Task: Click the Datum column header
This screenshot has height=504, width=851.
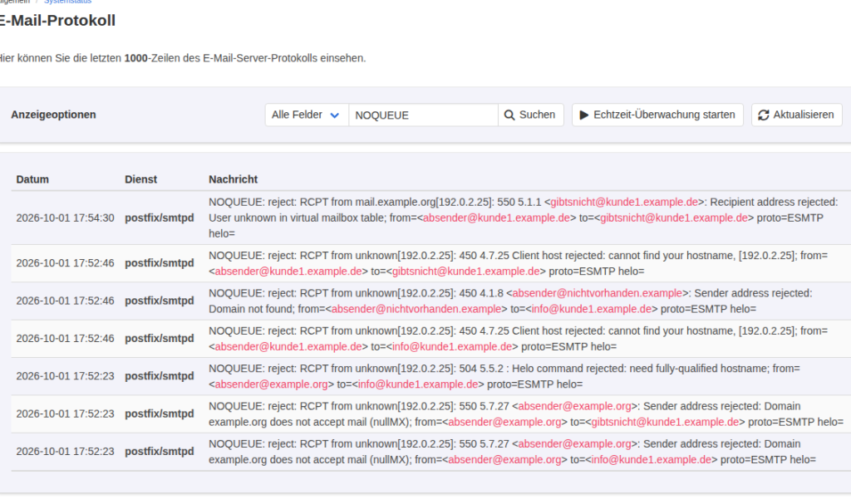Action: (x=32, y=179)
